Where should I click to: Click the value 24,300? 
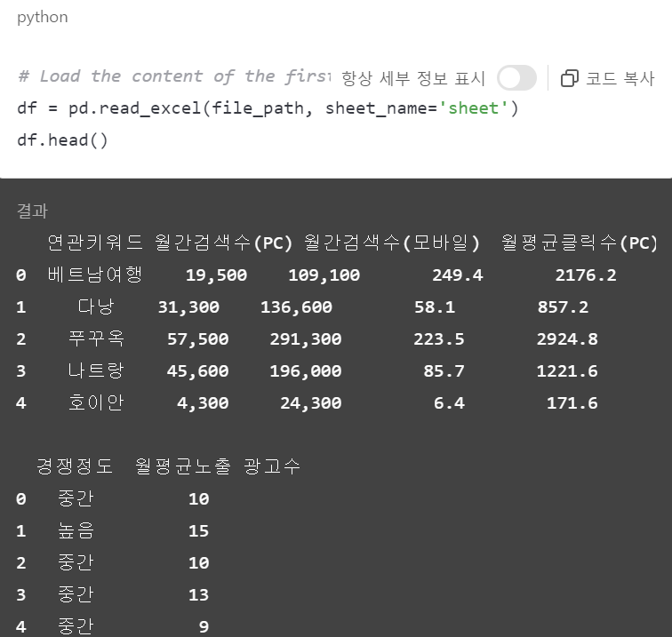(x=311, y=403)
